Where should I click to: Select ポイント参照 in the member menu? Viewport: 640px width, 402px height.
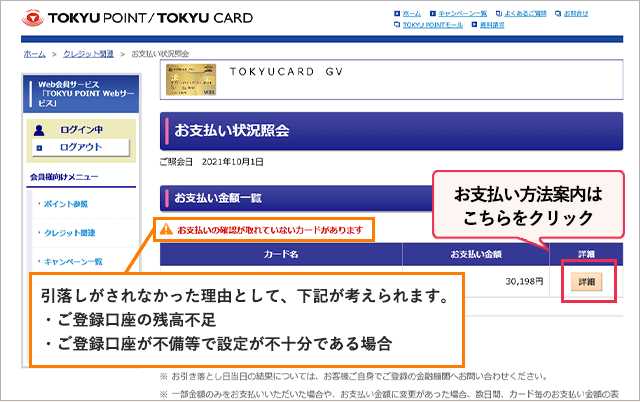[66, 204]
